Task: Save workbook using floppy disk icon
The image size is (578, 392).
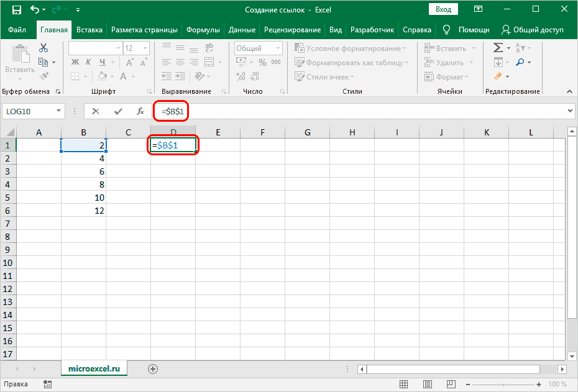Action: (x=16, y=10)
